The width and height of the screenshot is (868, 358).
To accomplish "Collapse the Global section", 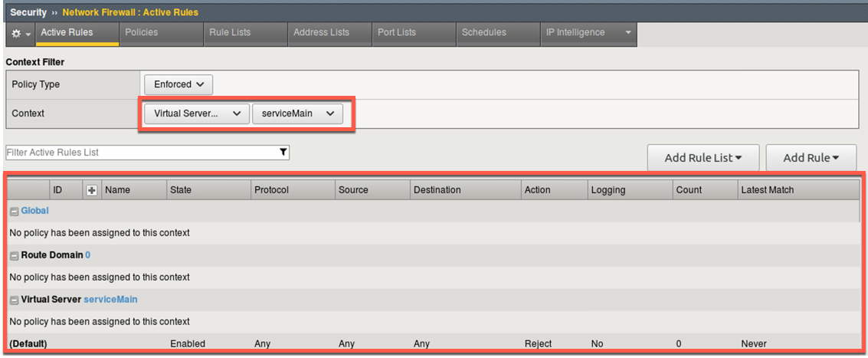I will (15, 211).
